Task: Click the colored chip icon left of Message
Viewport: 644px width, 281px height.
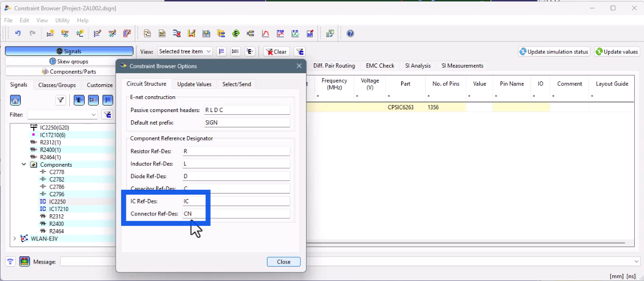Action: 25,262
